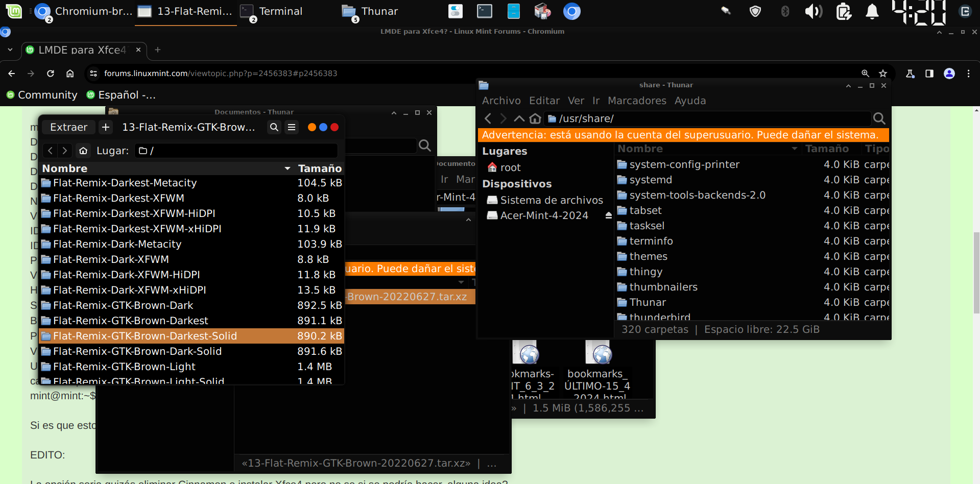Search in the share Thunar window
This screenshot has width=980, height=484.
pos(879,118)
